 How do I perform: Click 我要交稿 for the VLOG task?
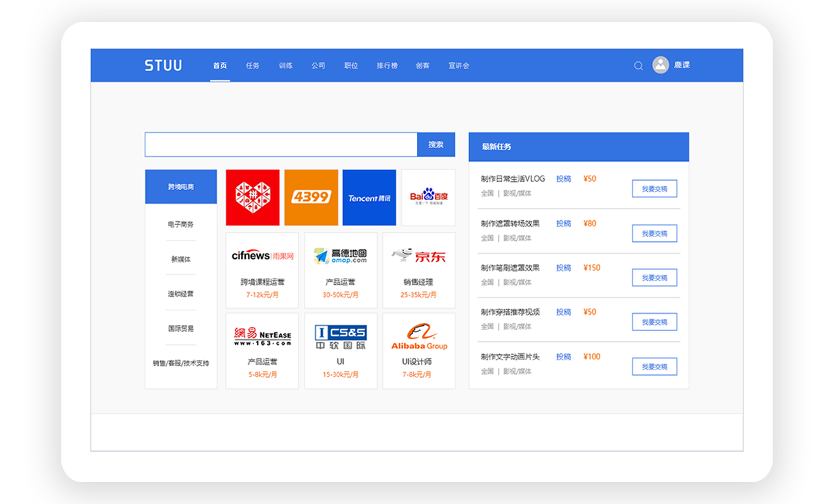654,189
